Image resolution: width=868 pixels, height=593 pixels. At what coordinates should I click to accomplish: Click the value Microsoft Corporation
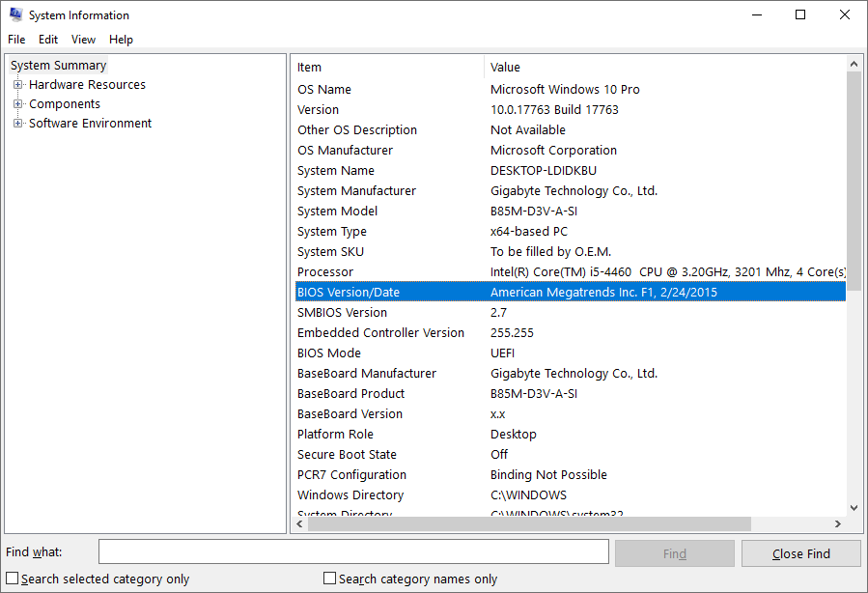[553, 150]
